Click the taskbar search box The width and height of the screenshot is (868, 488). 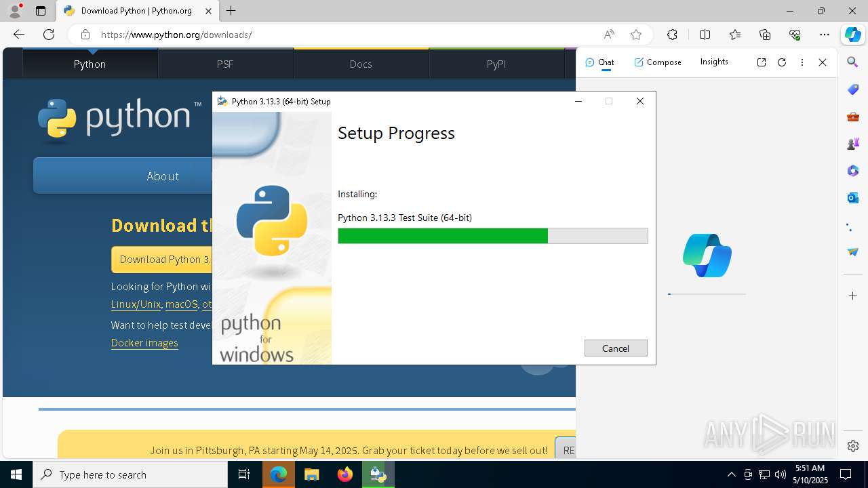[130, 474]
